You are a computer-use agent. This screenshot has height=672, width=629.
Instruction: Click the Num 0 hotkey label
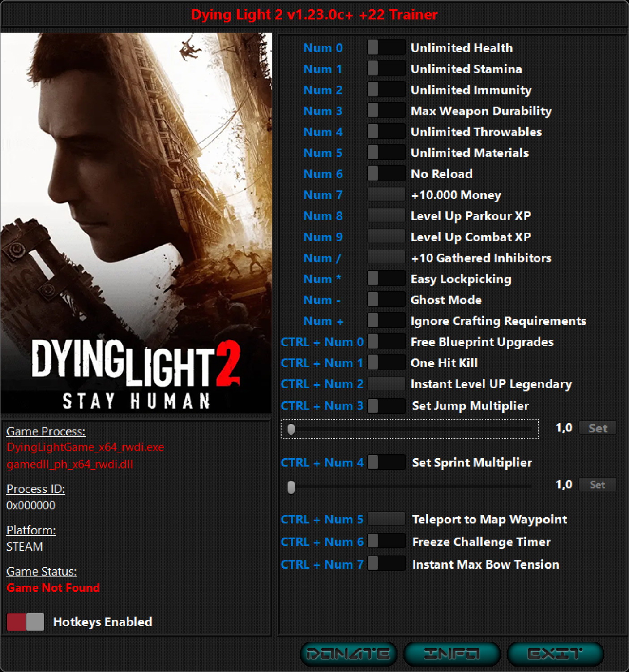[x=323, y=48]
